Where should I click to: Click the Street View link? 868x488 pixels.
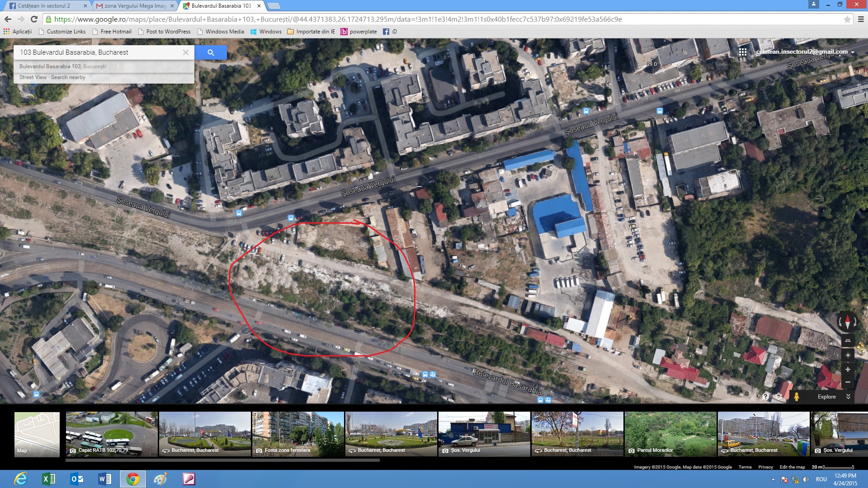pos(33,77)
